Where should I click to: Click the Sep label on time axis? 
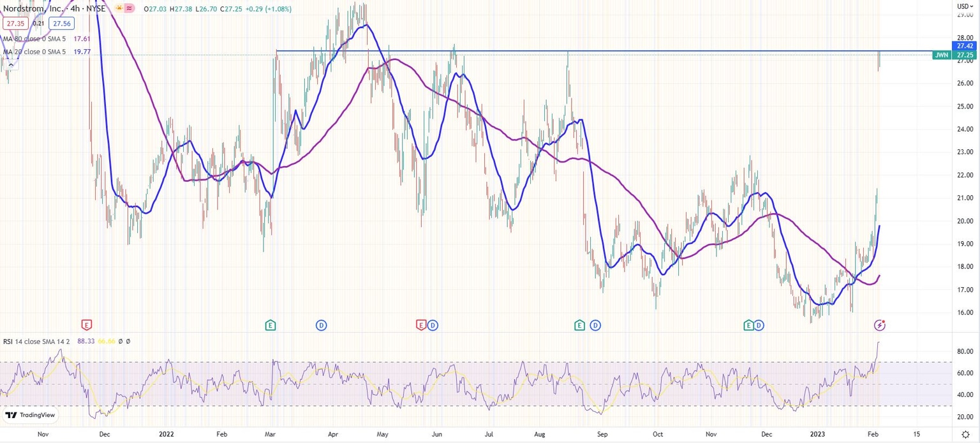click(603, 433)
